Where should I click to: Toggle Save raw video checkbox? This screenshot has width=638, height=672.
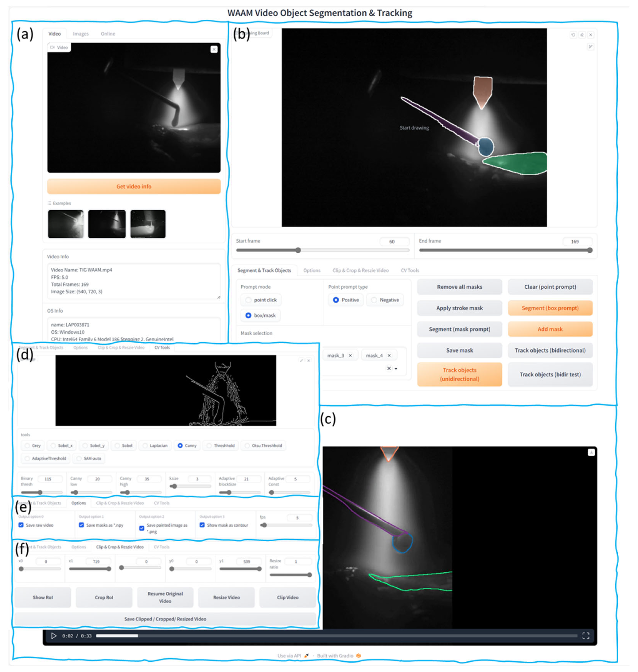point(21,525)
